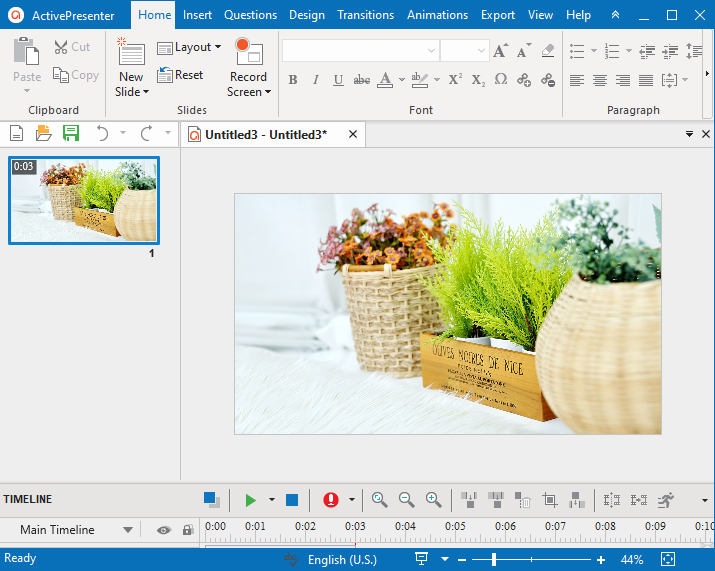Click the Redo arrow
Viewport: 715px width, 571px height.
click(146, 133)
